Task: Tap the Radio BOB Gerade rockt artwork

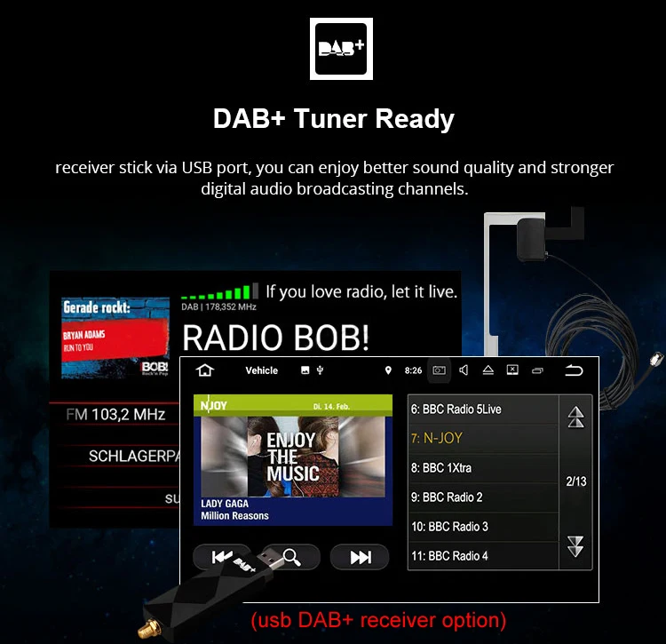Action: (x=115, y=338)
